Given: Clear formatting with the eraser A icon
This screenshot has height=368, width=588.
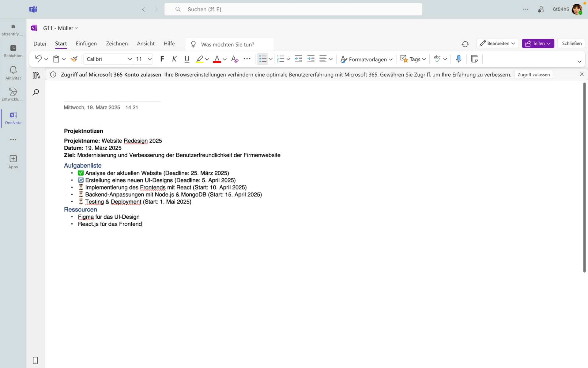Looking at the screenshot, I should (235, 59).
